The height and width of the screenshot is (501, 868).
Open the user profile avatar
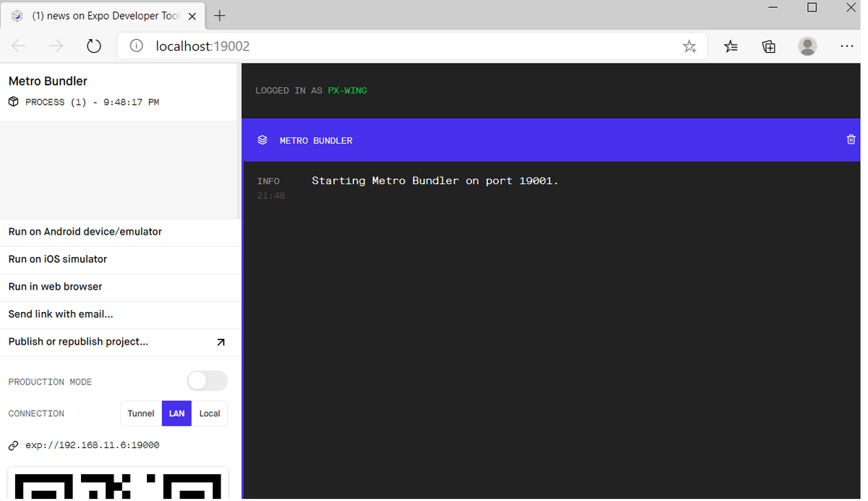click(x=807, y=46)
